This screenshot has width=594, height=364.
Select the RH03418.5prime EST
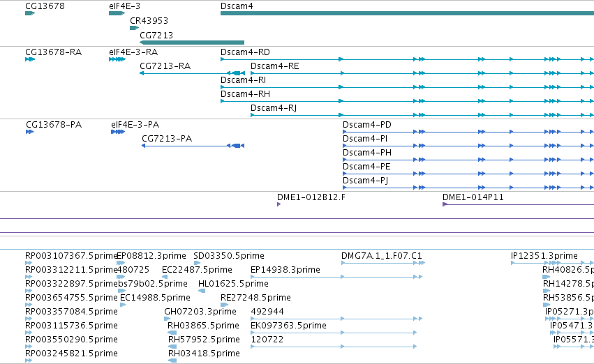tap(172, 361)
